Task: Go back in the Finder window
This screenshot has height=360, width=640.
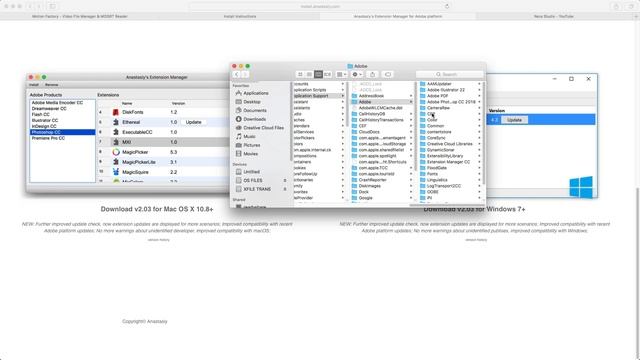Action: 236,74
